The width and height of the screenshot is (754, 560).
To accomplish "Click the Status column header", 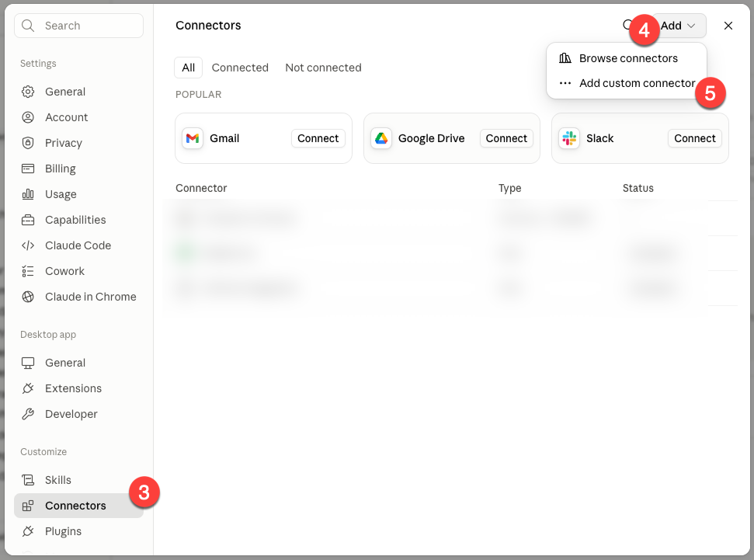I will pyautogui.click(x=638, y=188).
